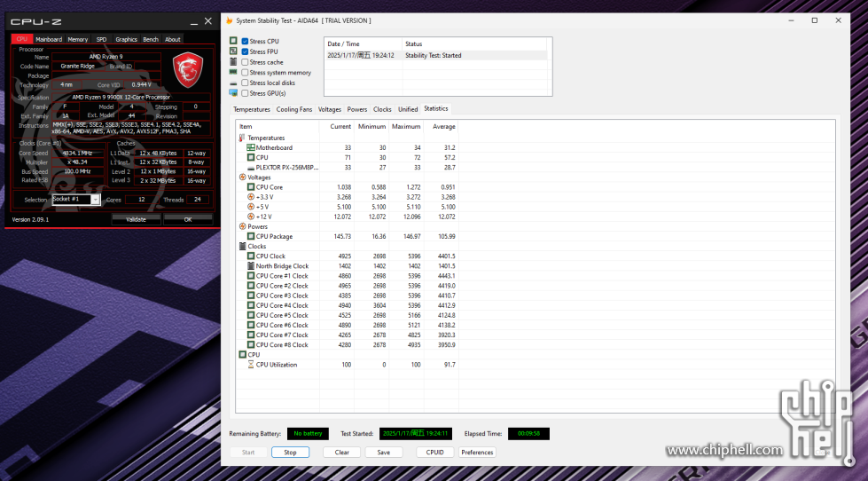Select the Stability Test: Started log entry
The width and height of the screenshot is (868, 481).
435,55
